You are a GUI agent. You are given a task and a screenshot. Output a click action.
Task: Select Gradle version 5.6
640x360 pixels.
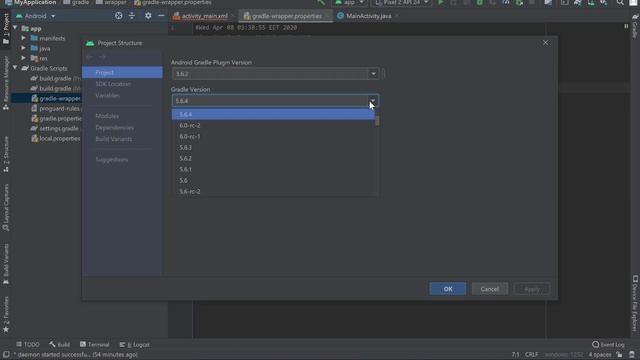(x=273, y=180)
